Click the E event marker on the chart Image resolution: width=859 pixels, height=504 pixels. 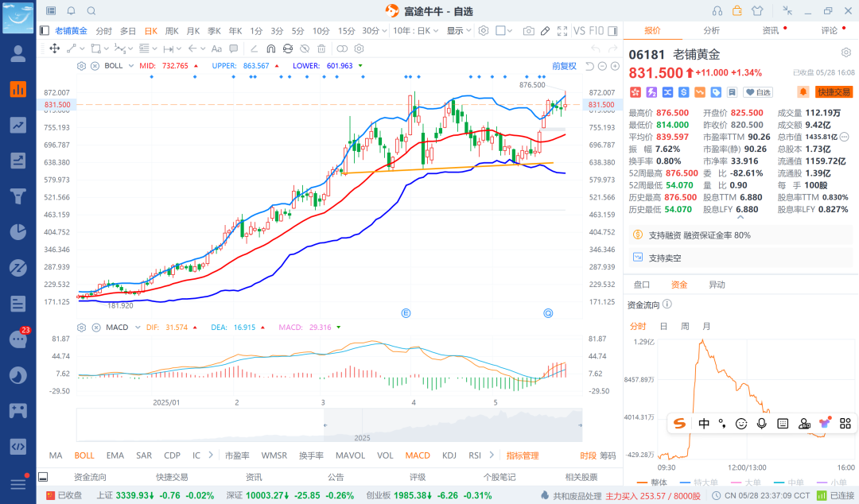(x=406, y=313)
